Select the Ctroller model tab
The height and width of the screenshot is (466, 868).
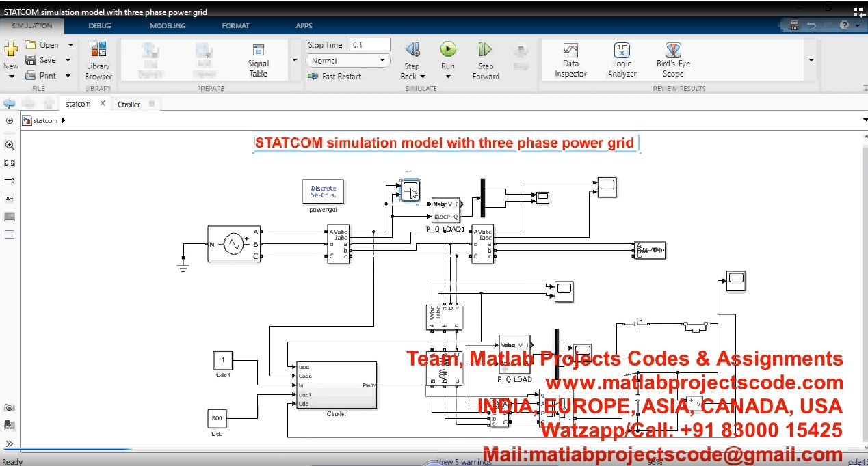[x=129, y=105]
